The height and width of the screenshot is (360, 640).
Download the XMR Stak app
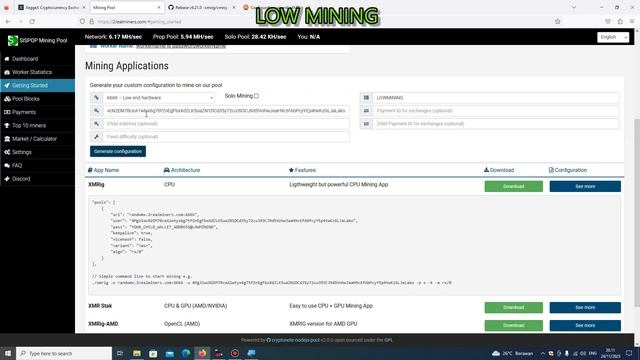(513, 307)
